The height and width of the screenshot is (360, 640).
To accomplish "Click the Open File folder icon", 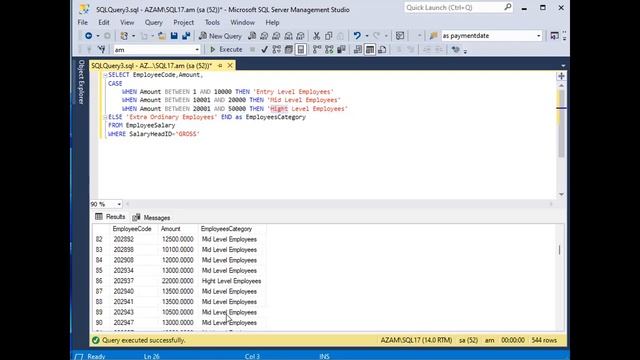I will [x=162, y=36].
